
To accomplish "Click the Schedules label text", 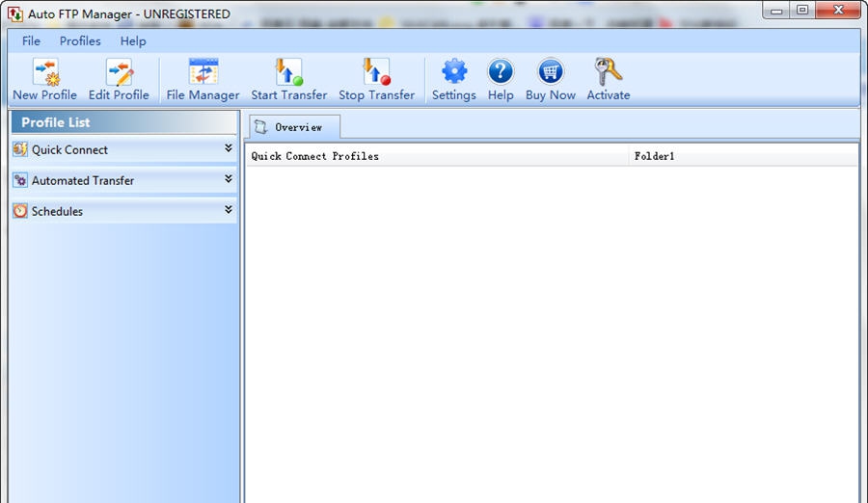I will coord(57,211).
